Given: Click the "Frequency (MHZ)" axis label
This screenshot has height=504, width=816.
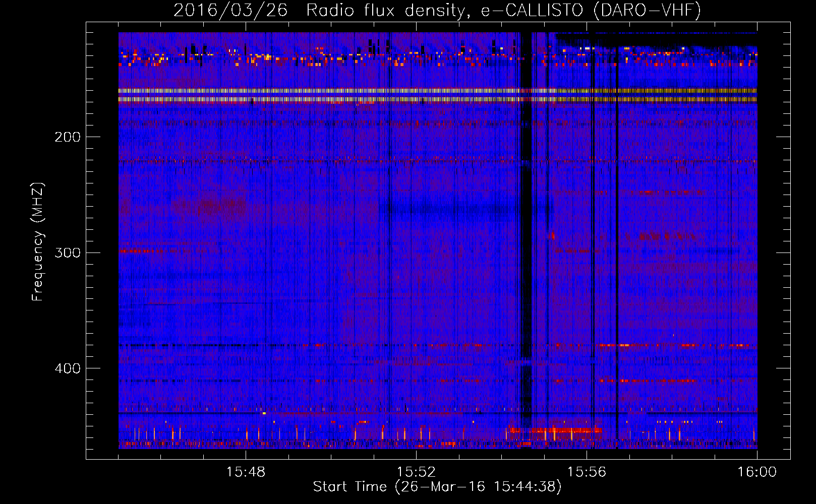Looking at the screenshot, I should pos(38,242).
